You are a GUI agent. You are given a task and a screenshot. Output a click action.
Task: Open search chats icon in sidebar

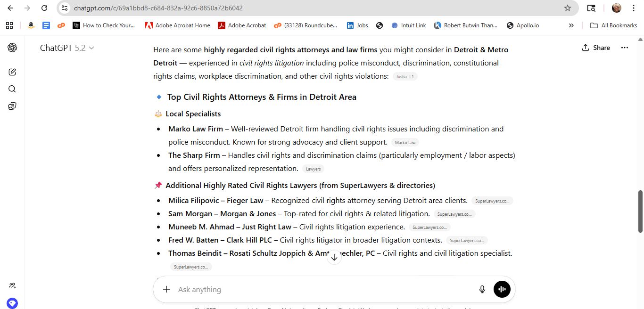coord(12,89)
